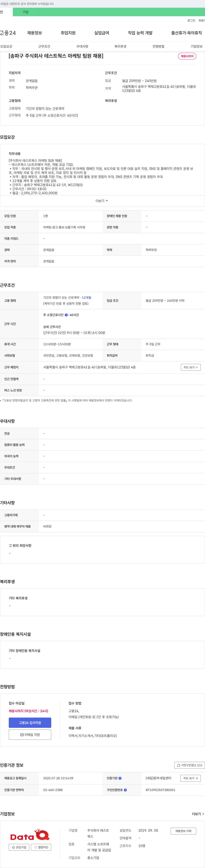Select '채용시까지 (마감시간 : 24시)' deadline text
Image resolution: width=205 pixels, height=868 pixels.
pos(28,711)
